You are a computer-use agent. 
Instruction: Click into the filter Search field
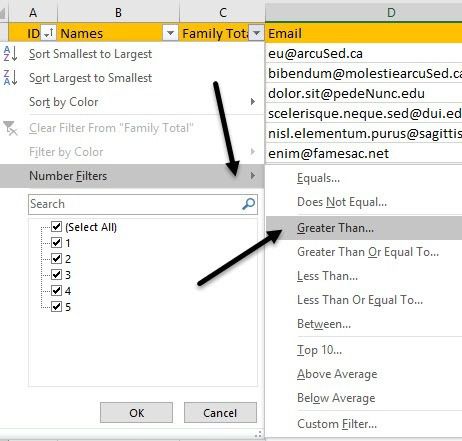tap(135, 204)
